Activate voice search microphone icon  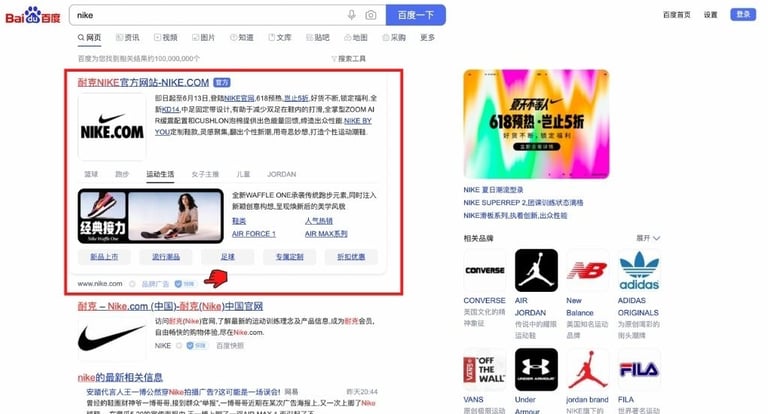point(352,15)
